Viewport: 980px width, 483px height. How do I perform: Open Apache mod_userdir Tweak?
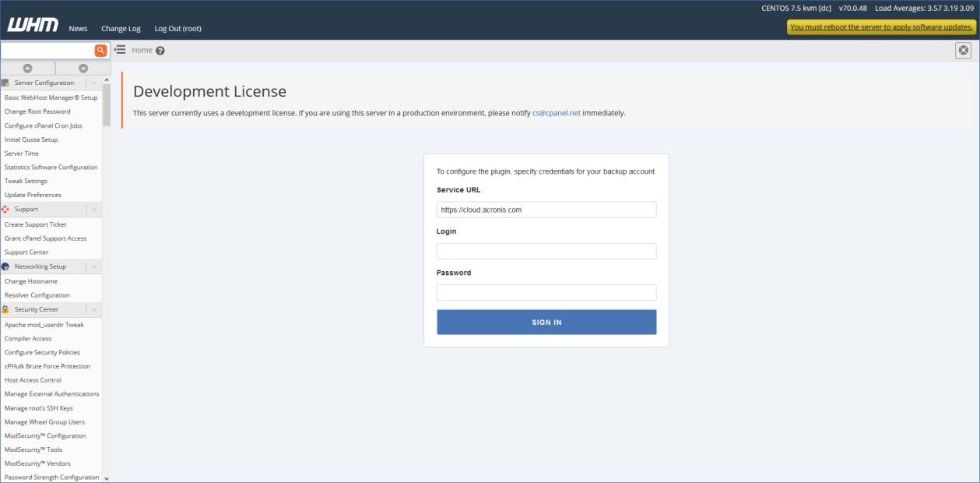pos(44,325)
